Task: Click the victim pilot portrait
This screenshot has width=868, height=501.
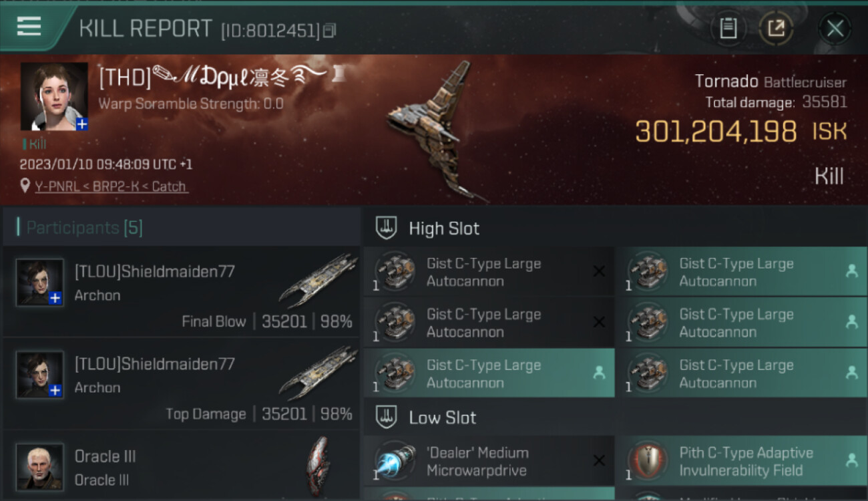Action: point(54,96)
